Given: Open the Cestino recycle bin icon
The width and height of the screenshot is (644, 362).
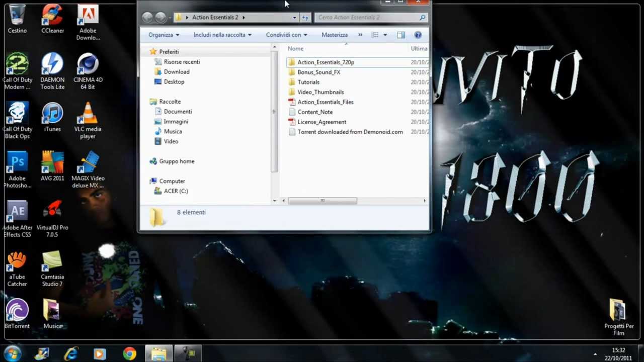Looking at the screenshot, I should click(x=17, y=19).
